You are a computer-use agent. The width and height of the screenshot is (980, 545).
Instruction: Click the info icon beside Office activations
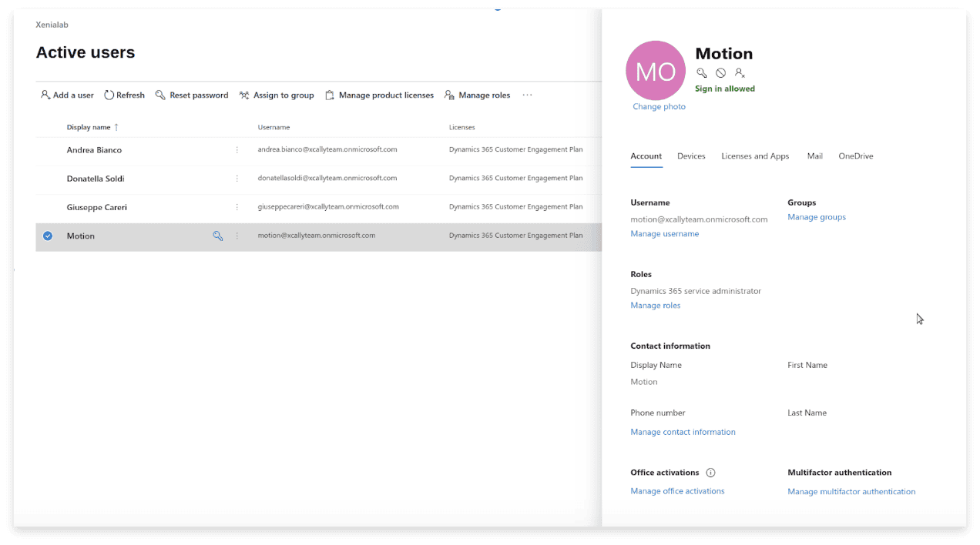[711, 473]
